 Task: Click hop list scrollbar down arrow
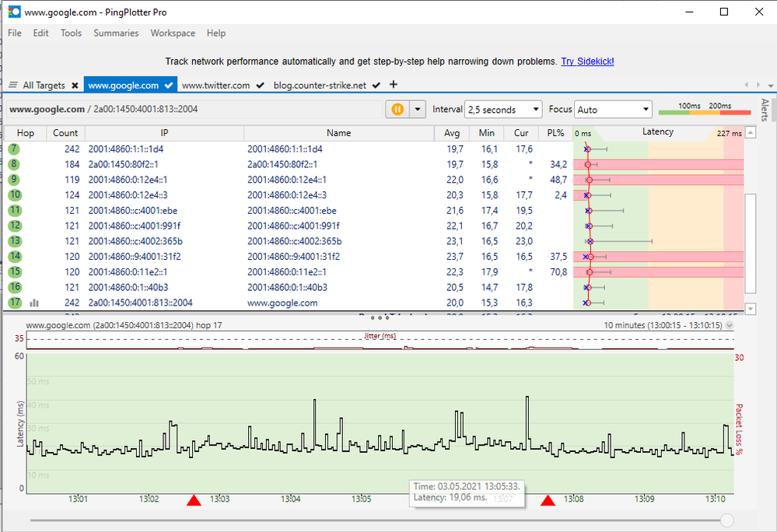(751, 309)
